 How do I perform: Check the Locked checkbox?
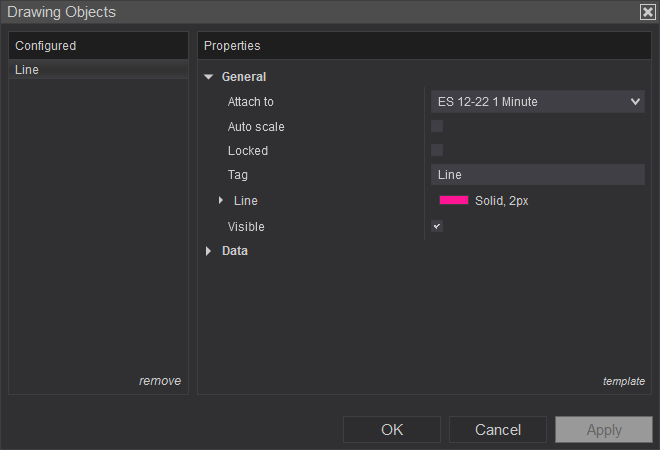click(x=437, y=150)
